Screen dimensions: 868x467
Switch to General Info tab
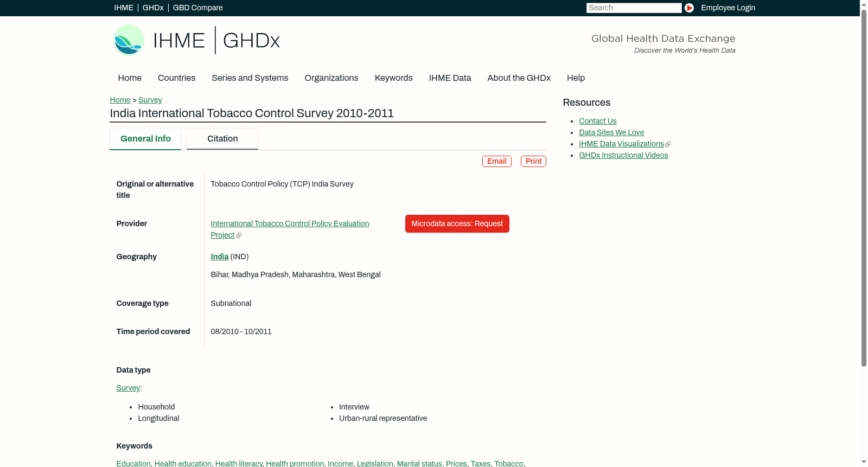point(145,139)
